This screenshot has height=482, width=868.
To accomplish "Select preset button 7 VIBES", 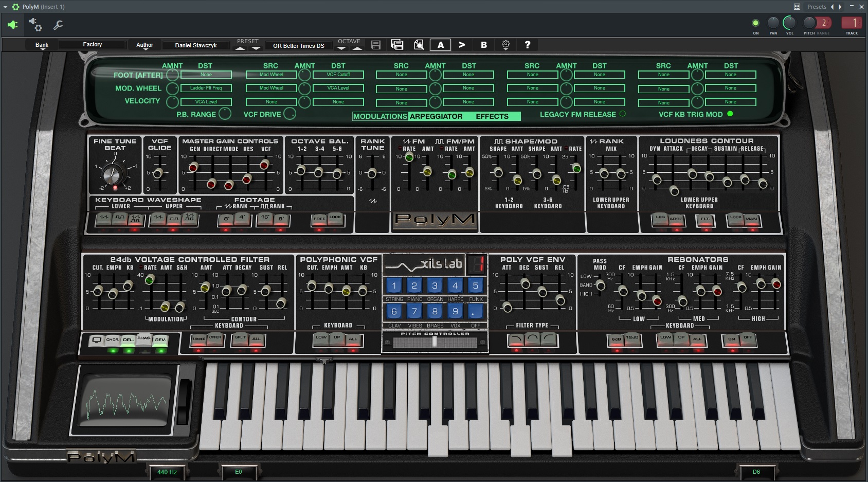I will pos(414,311).
